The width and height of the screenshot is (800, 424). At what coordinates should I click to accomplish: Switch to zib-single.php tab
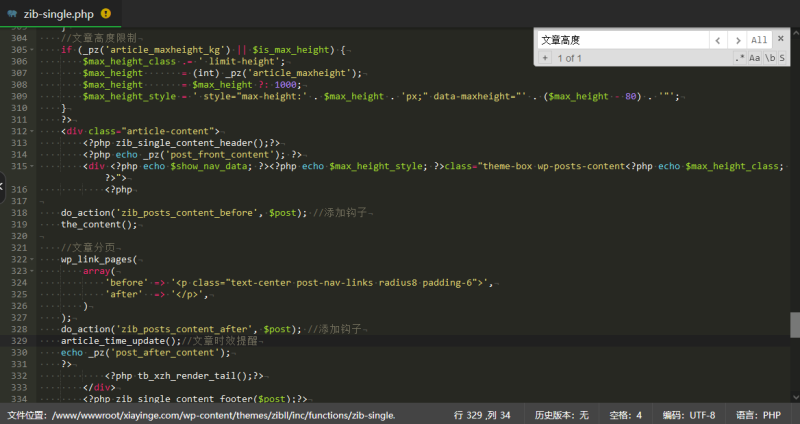coord(60,15)
